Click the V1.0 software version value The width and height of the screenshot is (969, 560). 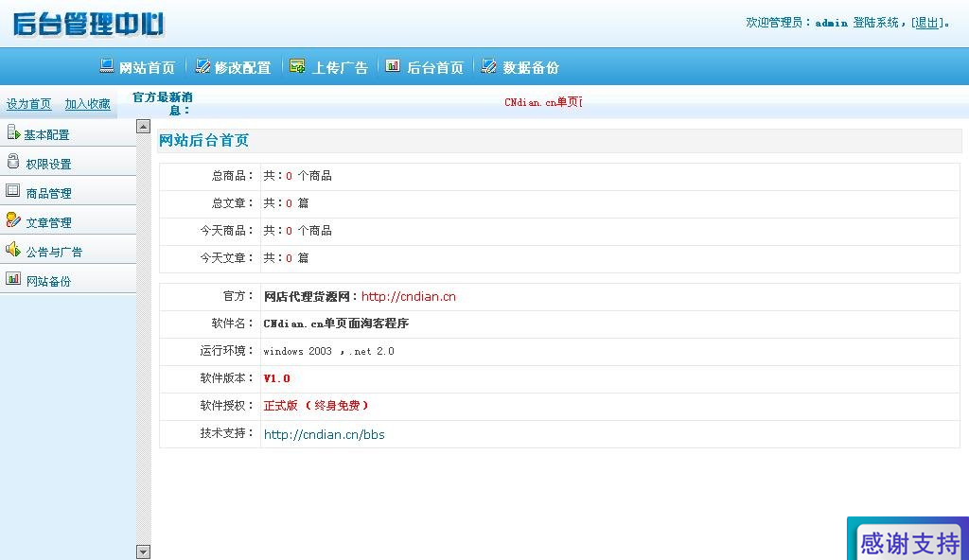click(277, 378)
